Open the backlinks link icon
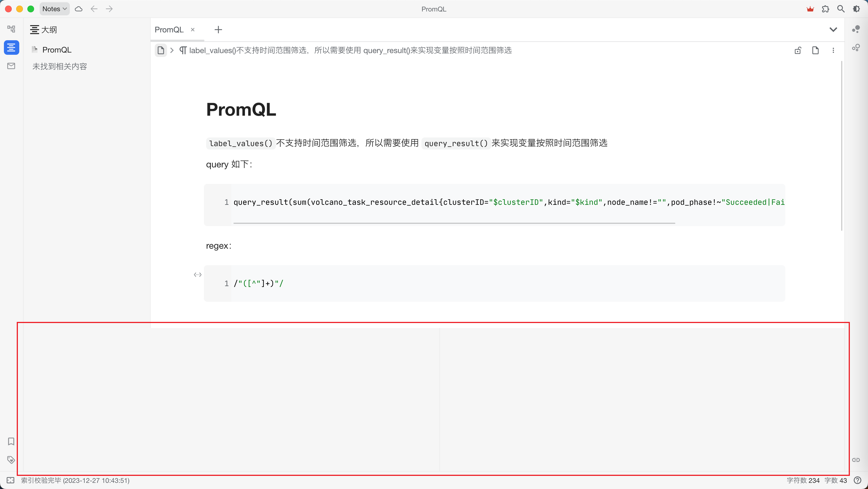Image resolution: width=868 pixels, height=489 pixels. (856, 460)
